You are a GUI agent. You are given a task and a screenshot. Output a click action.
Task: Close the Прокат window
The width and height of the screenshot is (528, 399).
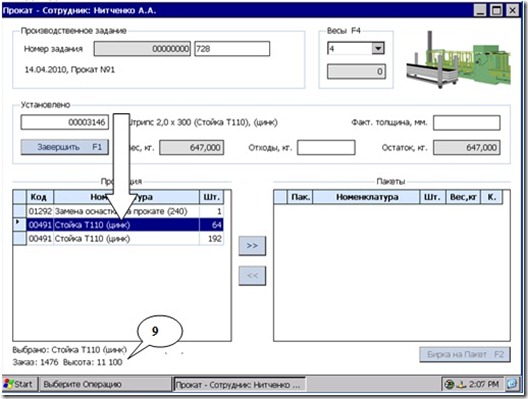click(513, 10)
